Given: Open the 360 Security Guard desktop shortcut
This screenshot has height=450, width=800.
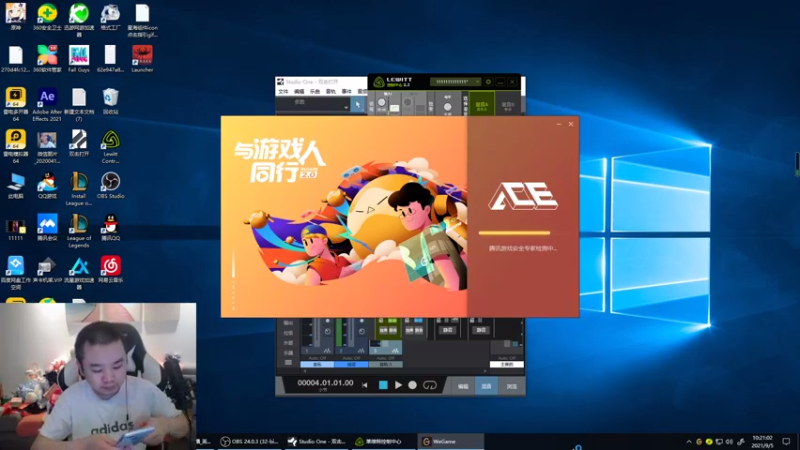Looking at the screenshot, I should click(47, 16).
